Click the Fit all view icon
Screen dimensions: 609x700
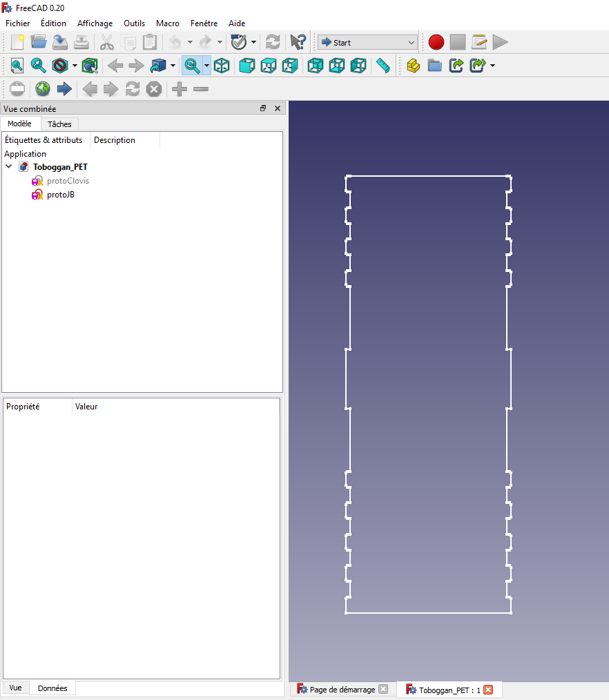[x=17, y=66]
